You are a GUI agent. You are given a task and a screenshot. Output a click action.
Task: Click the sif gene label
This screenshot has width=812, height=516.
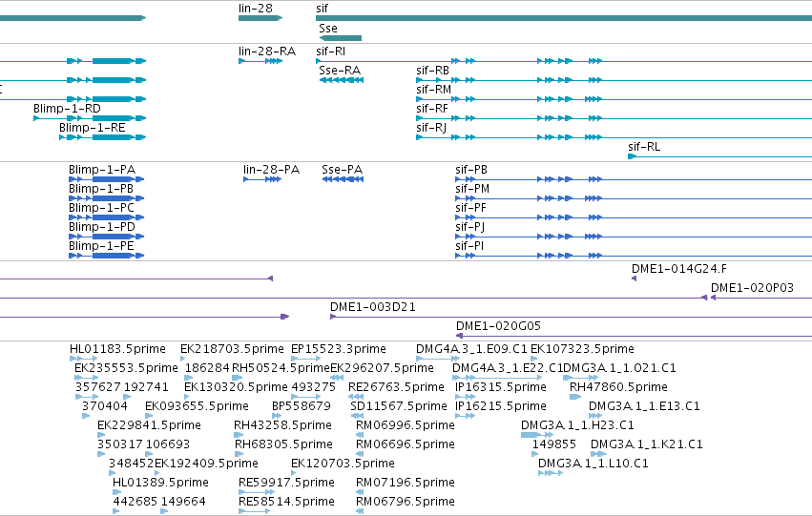click(322, 9)
